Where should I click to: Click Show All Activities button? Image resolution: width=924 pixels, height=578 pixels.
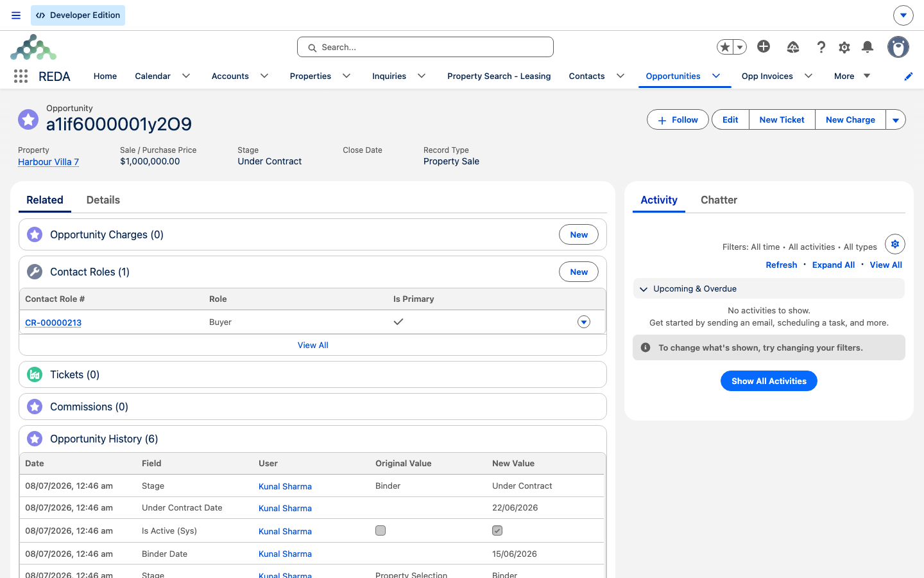click(769, 381)
